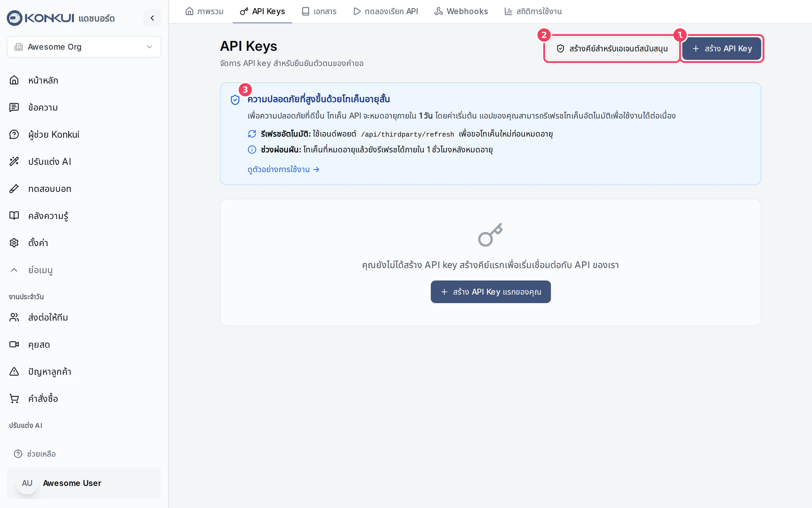Click the งานประจำวัน section heading
The image size is (812, 508).
coord(26,297)
